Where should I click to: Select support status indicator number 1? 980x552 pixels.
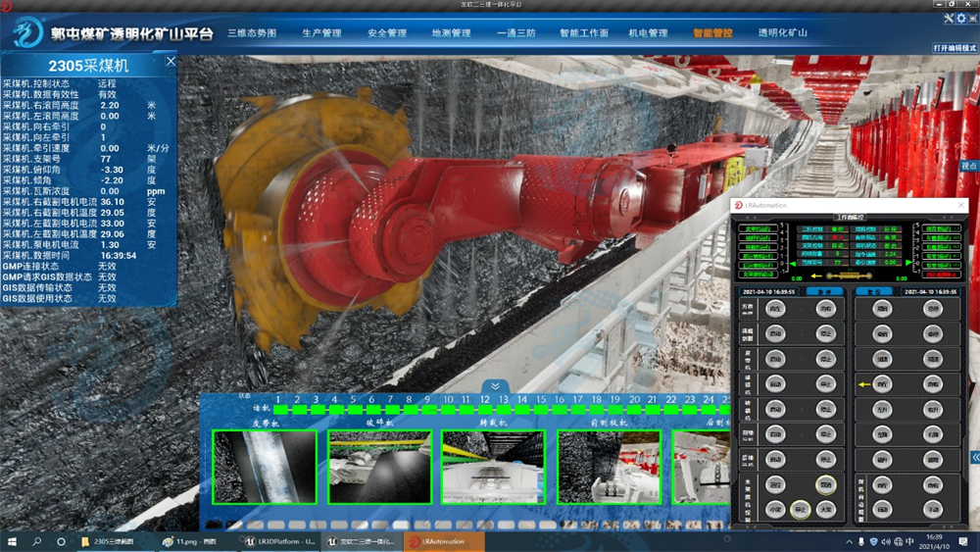pos(278,410)
